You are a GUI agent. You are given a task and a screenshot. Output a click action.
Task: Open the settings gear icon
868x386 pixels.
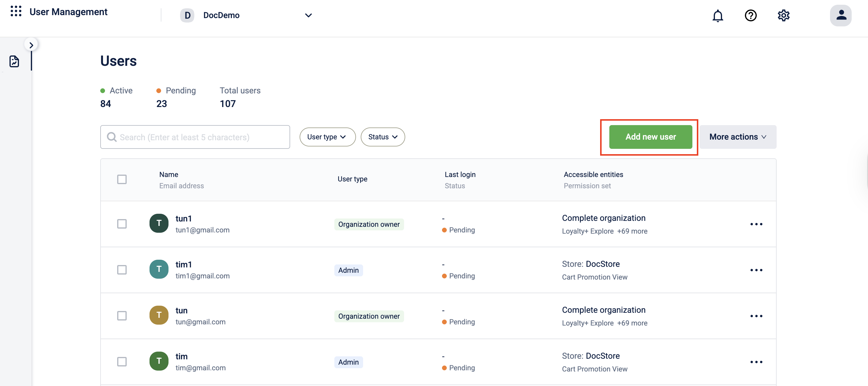tap(783, 15)
